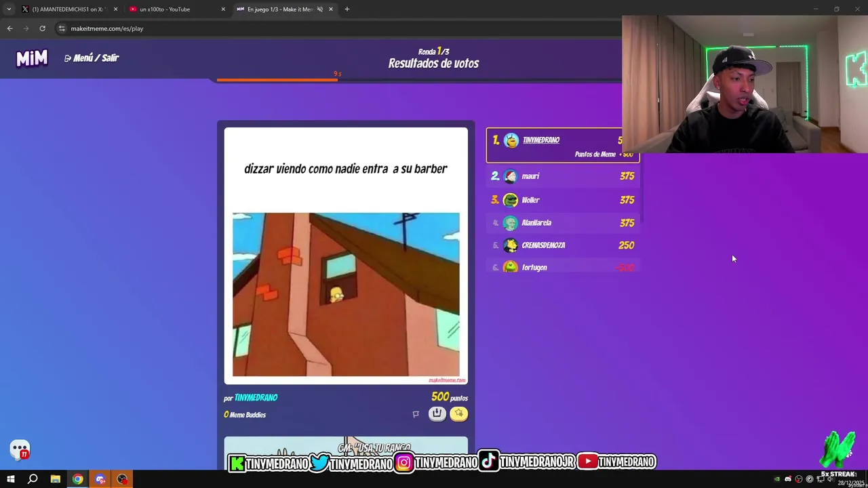The height and width of the screenshot is (488, 868).
Task: Unmute the Make it Meme tab audio
Action: point(319,9)
